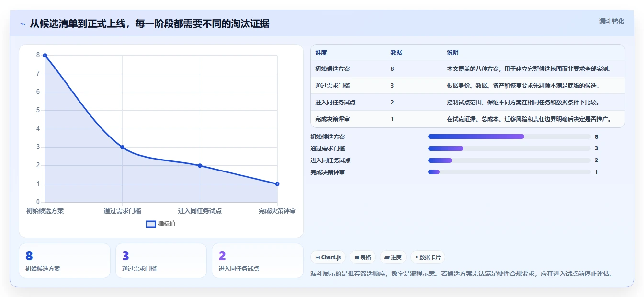Click the 初始候选方案 progress bar
Image resolution: width=644 pixels, height=297 pixels.
(509, 137)
